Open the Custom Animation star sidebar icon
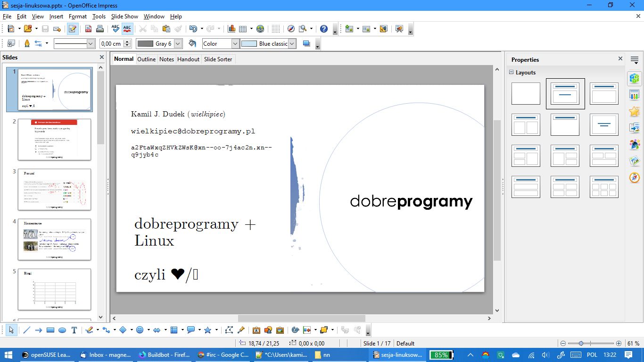The image size is (644, 362). click(x=634, y=112)
